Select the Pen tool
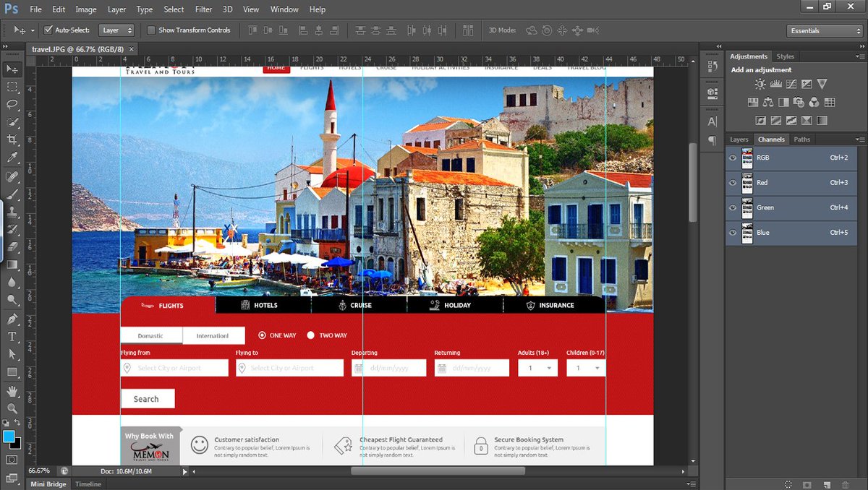The width and height of the screenshot is (868, 490). (x=12, y=319)
